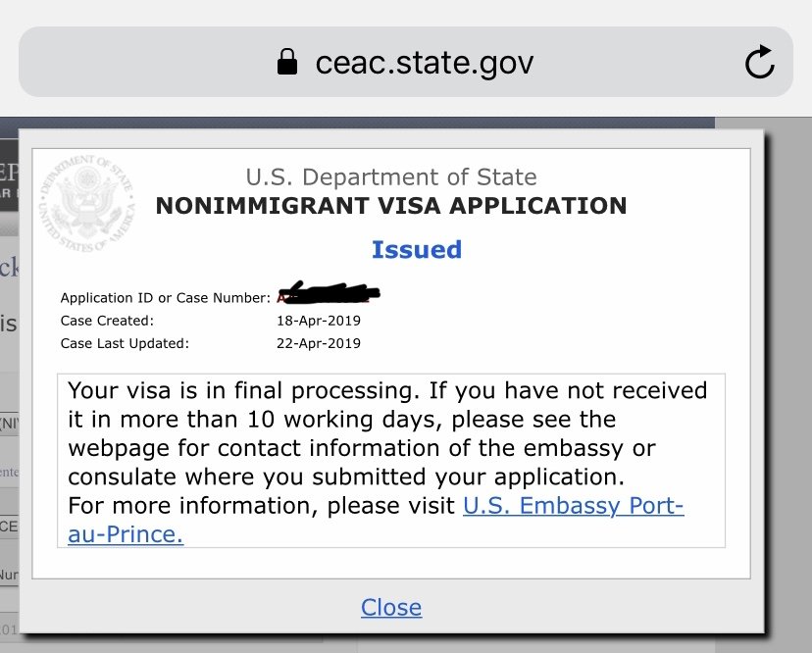
Task: Tap the empty left side of address bar
Action: [145, 62]
